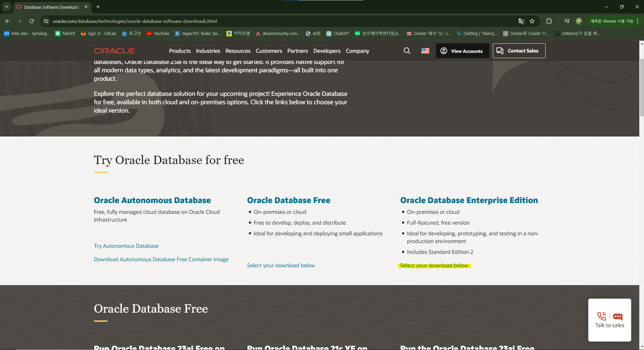
Task: Open the Sign in GitLab bookmark
Action: pyautogui.click(x=98, y=34)
